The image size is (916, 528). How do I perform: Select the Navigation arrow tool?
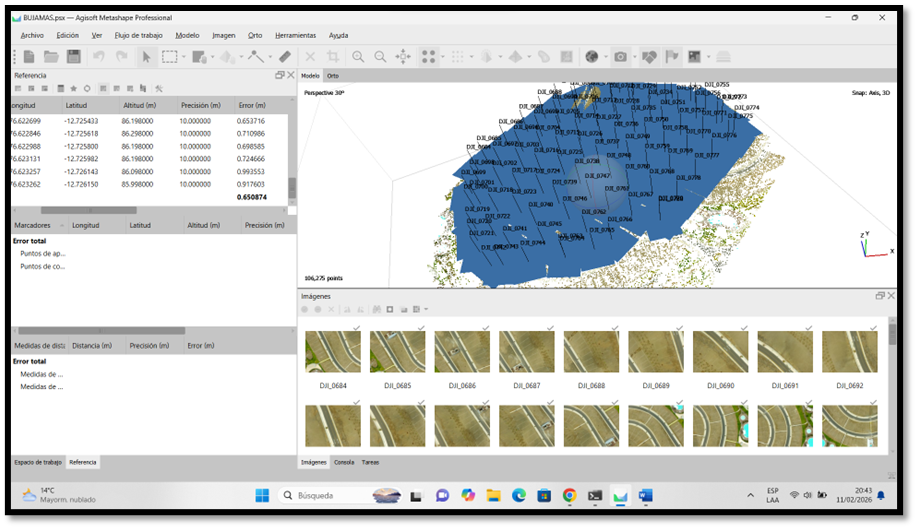click(x=146, y=57)
